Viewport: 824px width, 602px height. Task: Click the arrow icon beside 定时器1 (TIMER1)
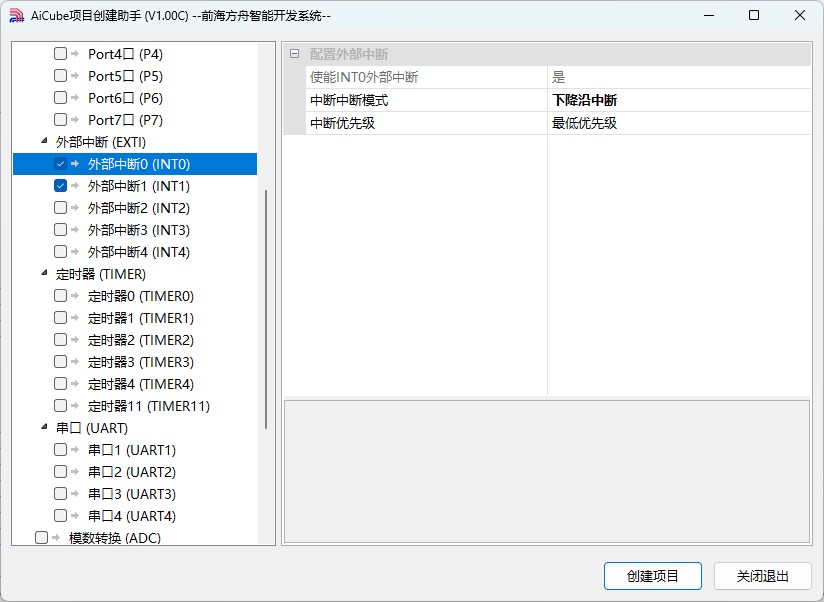tap(75, 318)
